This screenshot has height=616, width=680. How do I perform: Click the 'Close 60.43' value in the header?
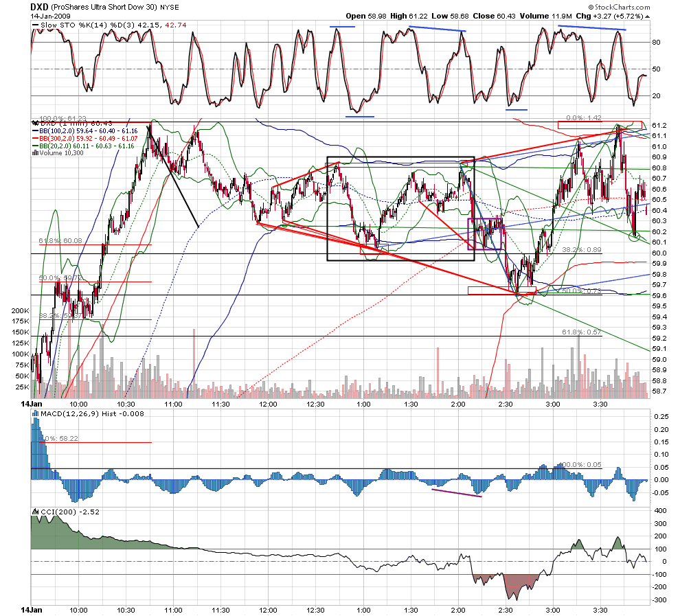pyautogui.click(x=495, y=16)
